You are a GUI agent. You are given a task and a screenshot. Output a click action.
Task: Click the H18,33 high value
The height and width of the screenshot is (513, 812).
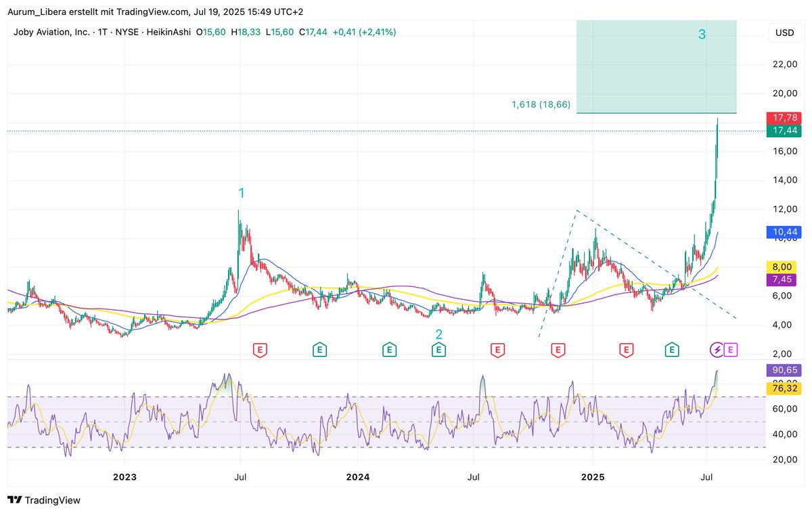(246, 32)
